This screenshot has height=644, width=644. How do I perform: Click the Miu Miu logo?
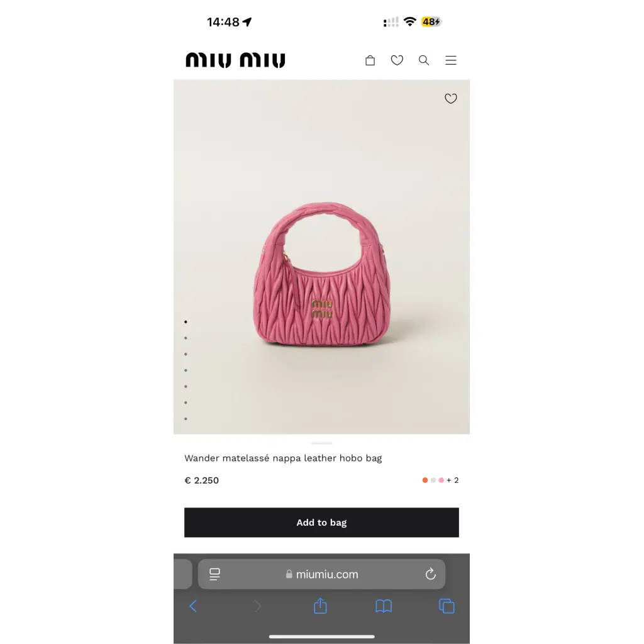pos(235,60)
